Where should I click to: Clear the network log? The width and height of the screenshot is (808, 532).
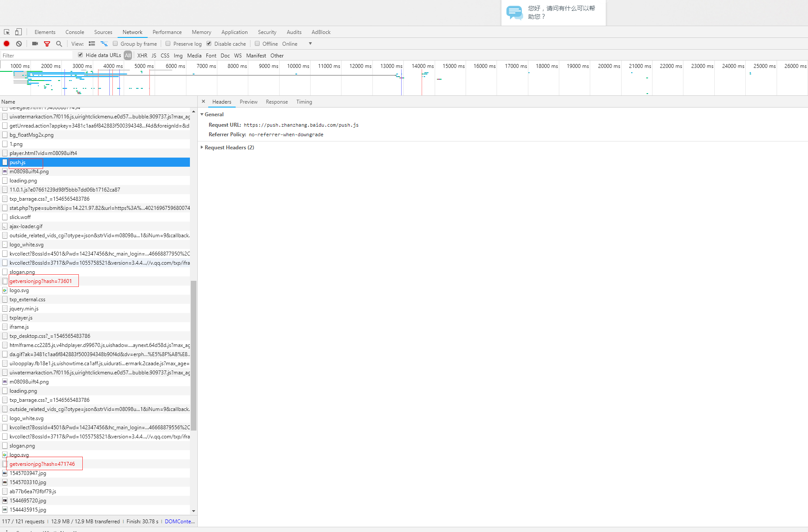pyautogui.click(x=19, y=44)
